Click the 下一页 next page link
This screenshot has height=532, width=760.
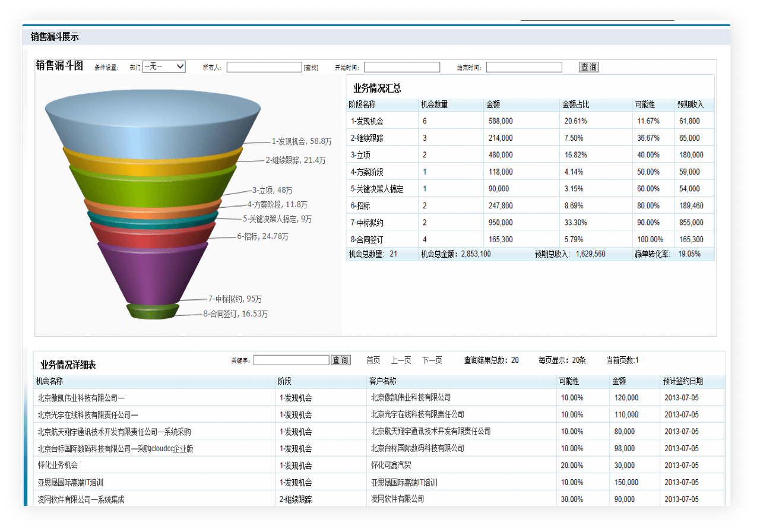[432, 360]
